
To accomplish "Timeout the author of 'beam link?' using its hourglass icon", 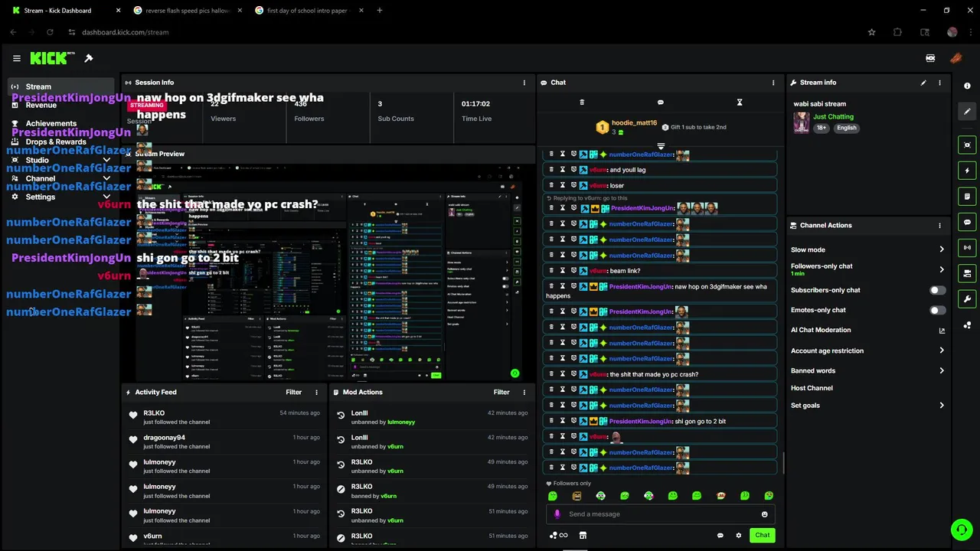I will [562, 270].
